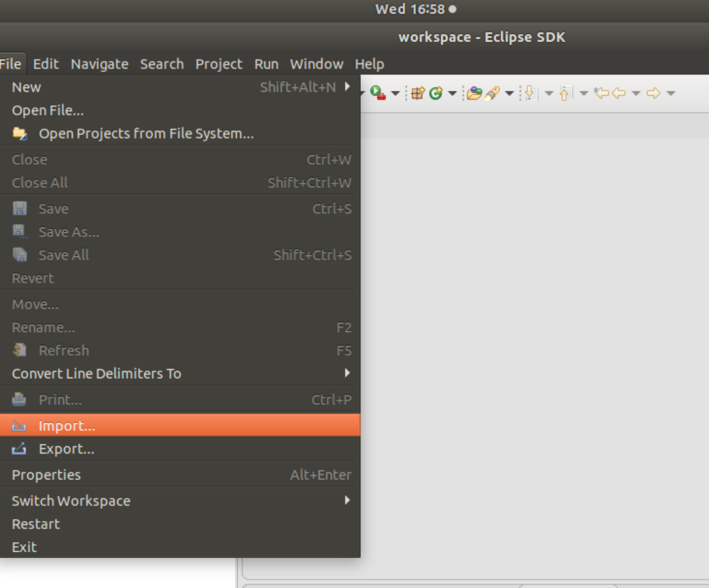The image size is (709, 588).
Task: Open the Back history dropdown arrow
Action: (636, 93)
